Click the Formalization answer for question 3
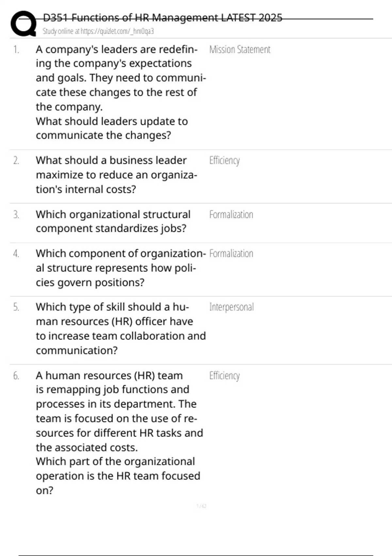This screenshot has height=556, width=392. point(231,215)
